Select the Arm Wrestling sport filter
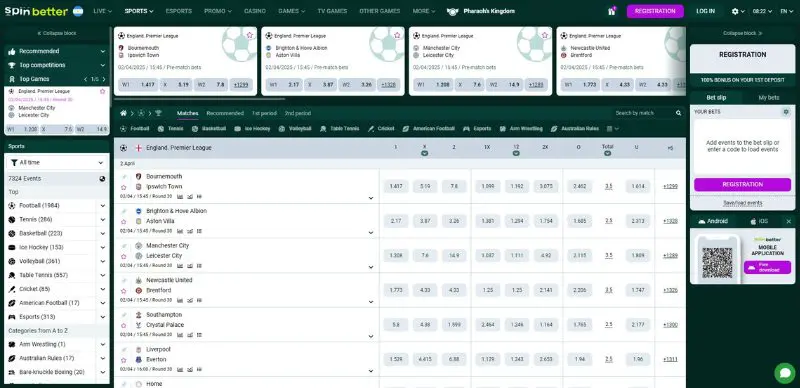 coord(521,129)
